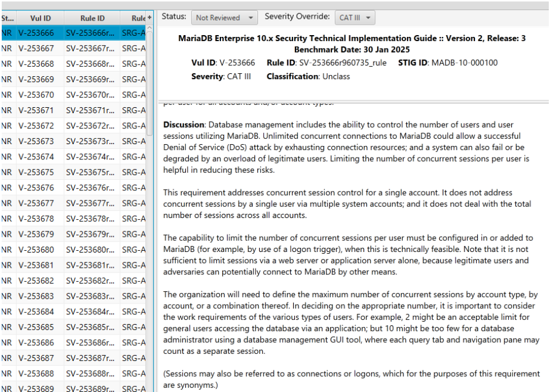Viewport: 557px width, 392px height.
Task: Open the Status 'Not Reviewed' dropdown
Action: click(x=224, y=18)
